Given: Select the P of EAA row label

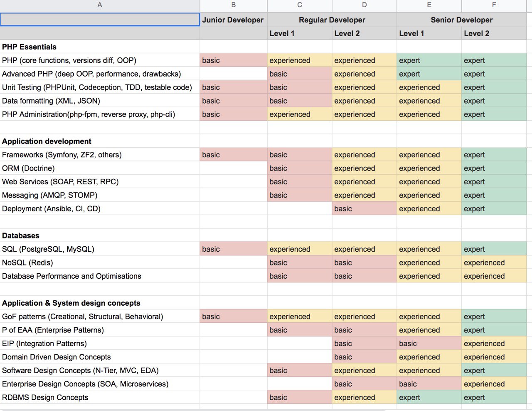Looking at the screenshot, I should [x=100, y=330].
